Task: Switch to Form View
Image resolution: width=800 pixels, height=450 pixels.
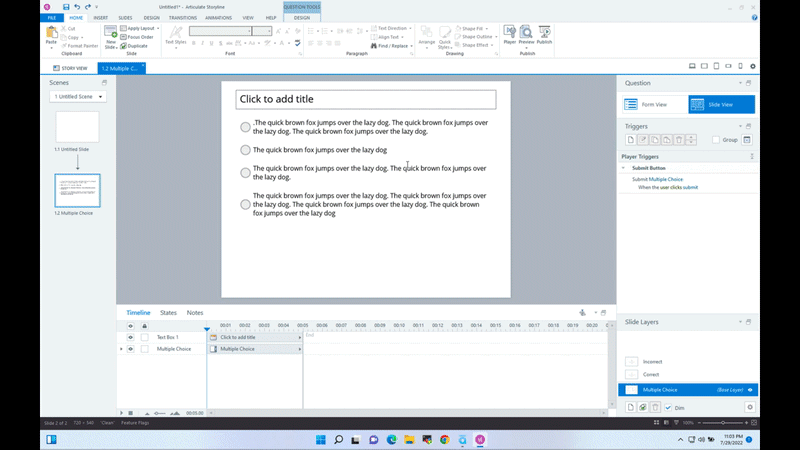Action: (x=652, y=104)
